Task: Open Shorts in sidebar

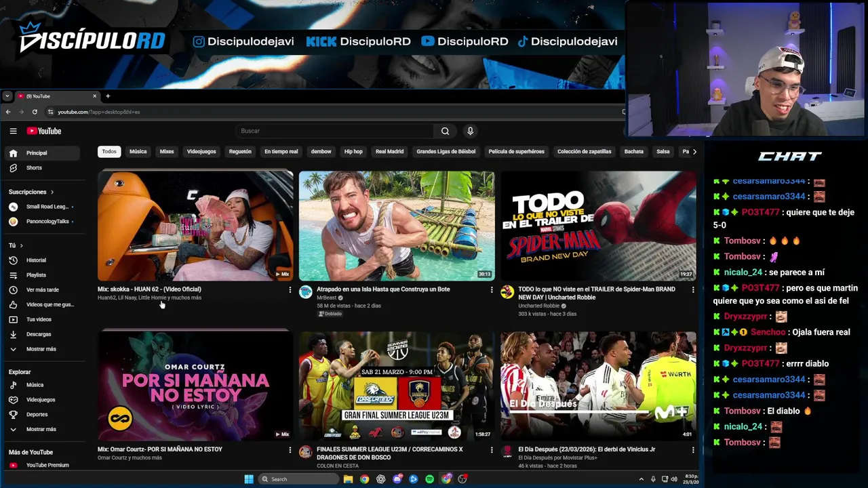Action: [41, 167]
